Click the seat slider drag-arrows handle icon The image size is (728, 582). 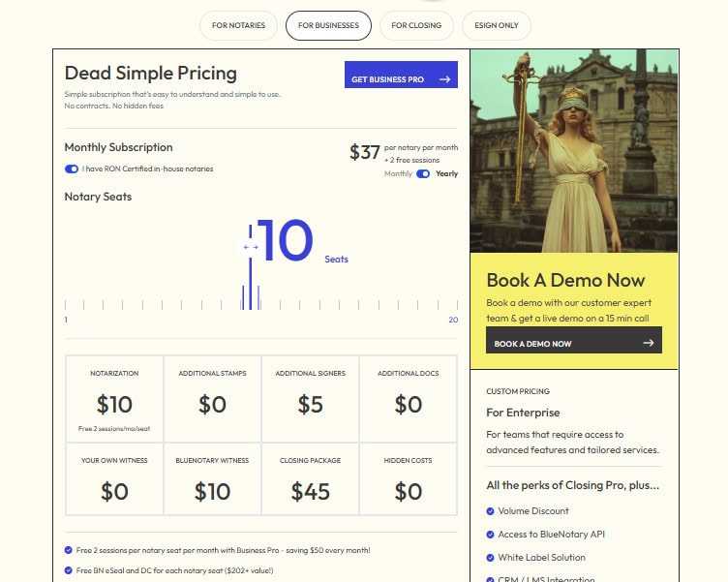pos(251,247)
